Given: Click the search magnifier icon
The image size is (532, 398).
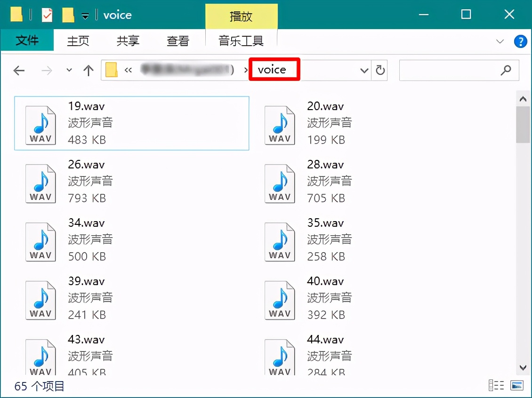Looking at the screenshot, I should 506,70.
